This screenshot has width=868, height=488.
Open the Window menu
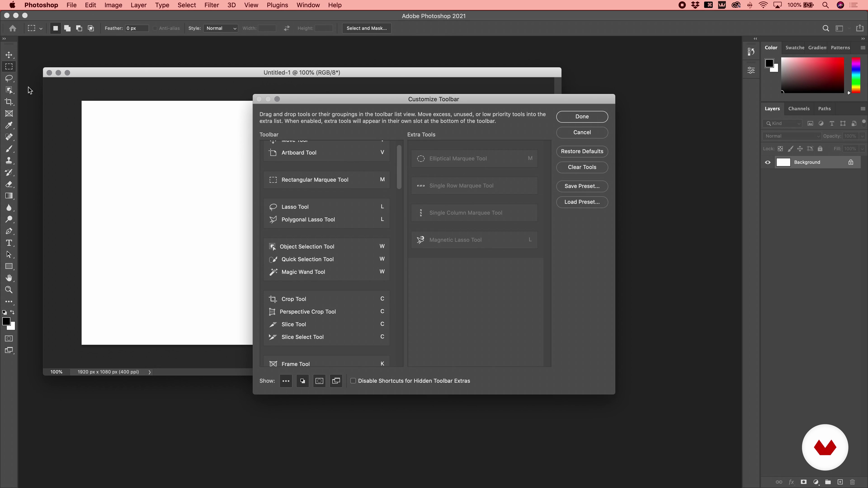[x=308, y=5]
